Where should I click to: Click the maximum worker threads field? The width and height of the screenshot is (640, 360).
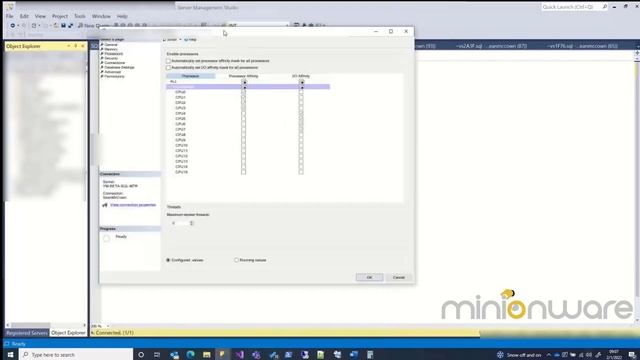[x=180, y=223]
